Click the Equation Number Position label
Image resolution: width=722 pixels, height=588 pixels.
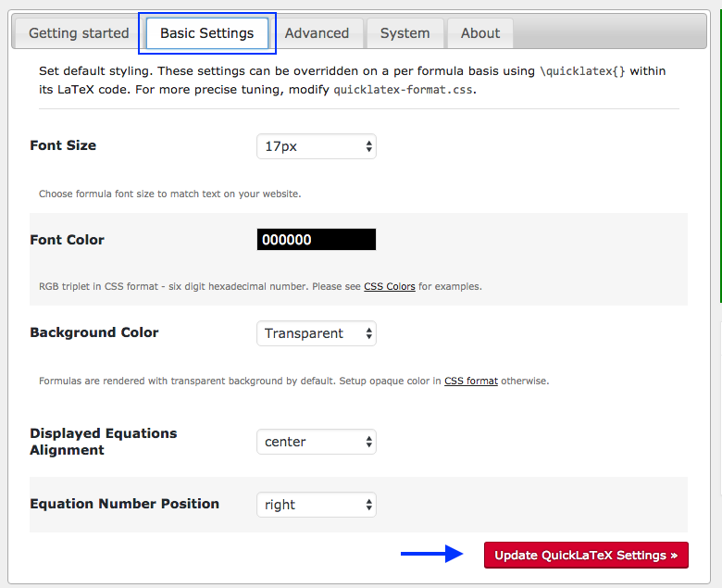[x=124, y=504]
